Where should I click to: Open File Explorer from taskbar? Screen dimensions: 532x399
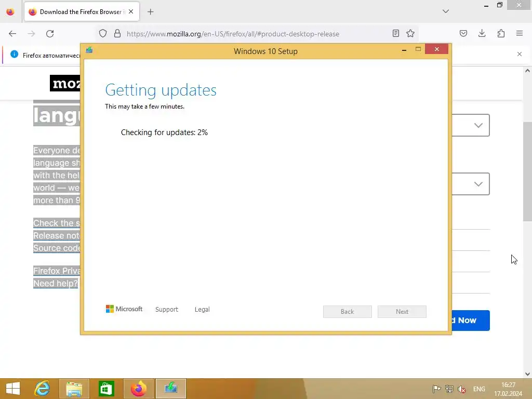point(74,389)
